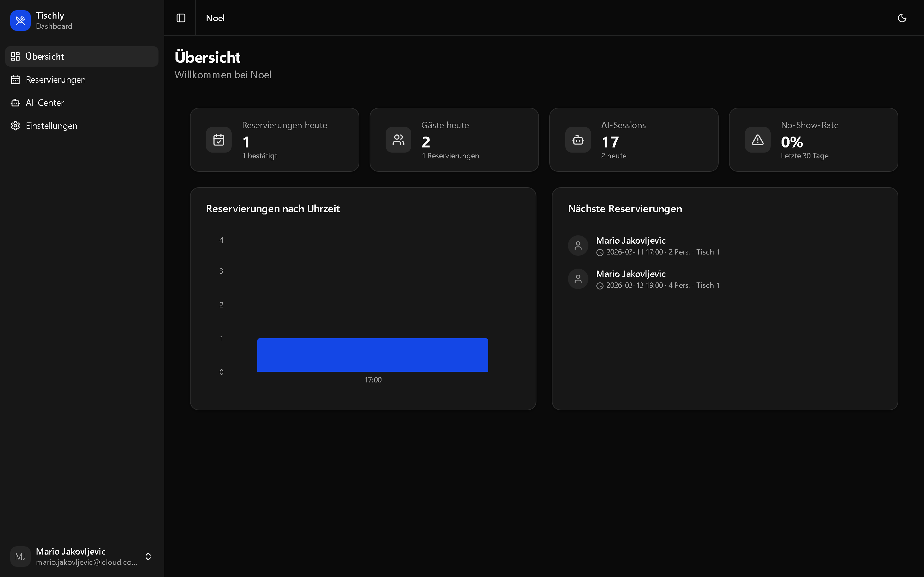The height and width of the screenshot is (577, 924).
Task: Toggle dark mode with the moon icon
Action: [x=902, y=18]
